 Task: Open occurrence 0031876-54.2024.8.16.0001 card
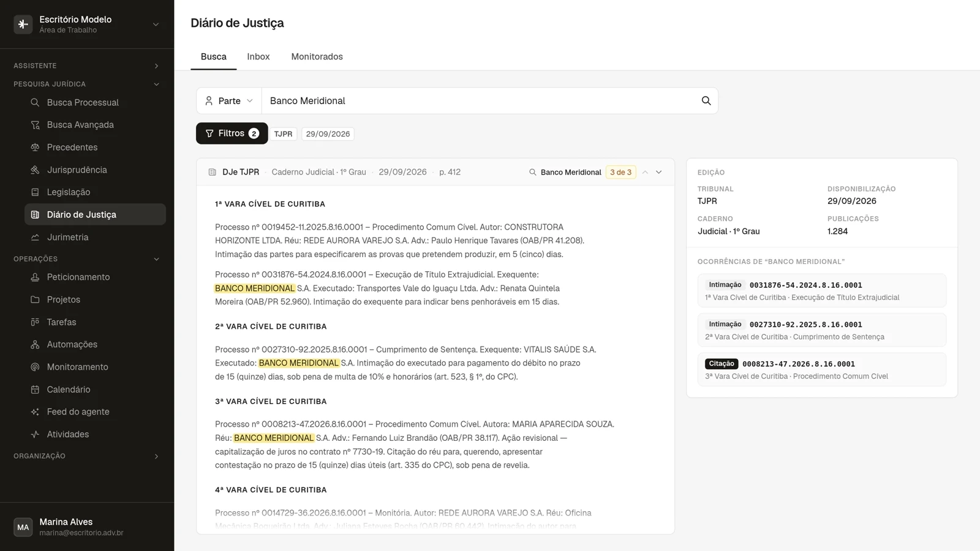pos(822,291)
